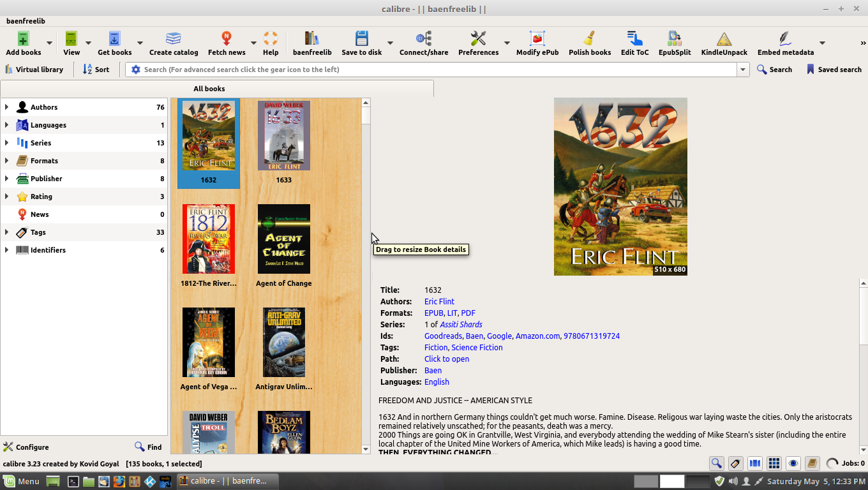Select the News category row
The width and height of the screenshot is (868, 490).
point(84,214)
